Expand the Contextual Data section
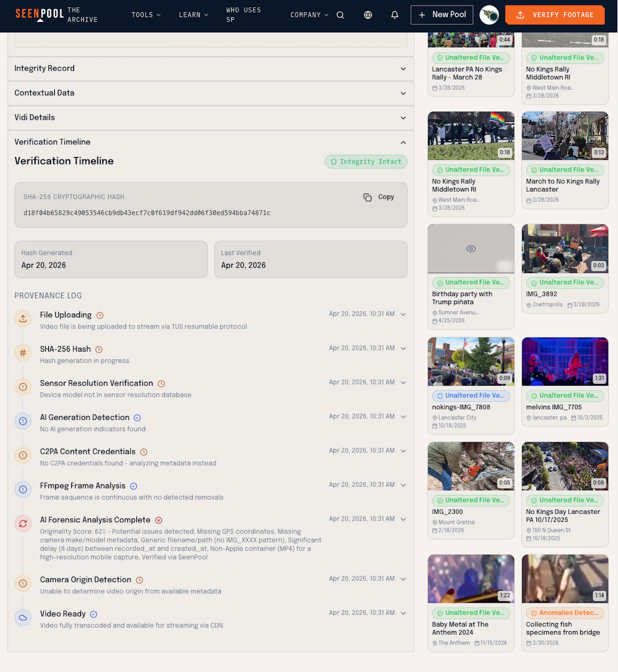Screen dimensions: 618x672 coord(211,93)
